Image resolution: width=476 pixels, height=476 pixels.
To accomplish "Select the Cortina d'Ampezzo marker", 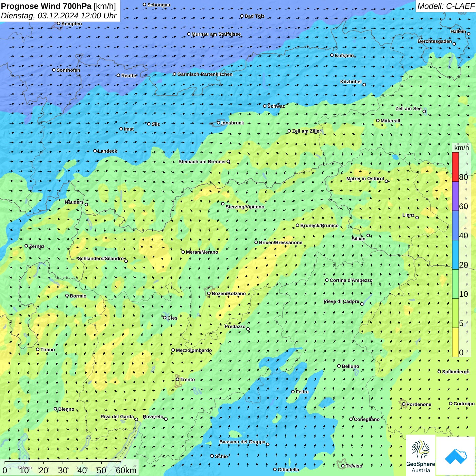I will pyautogui.click(x=327, y=280).
